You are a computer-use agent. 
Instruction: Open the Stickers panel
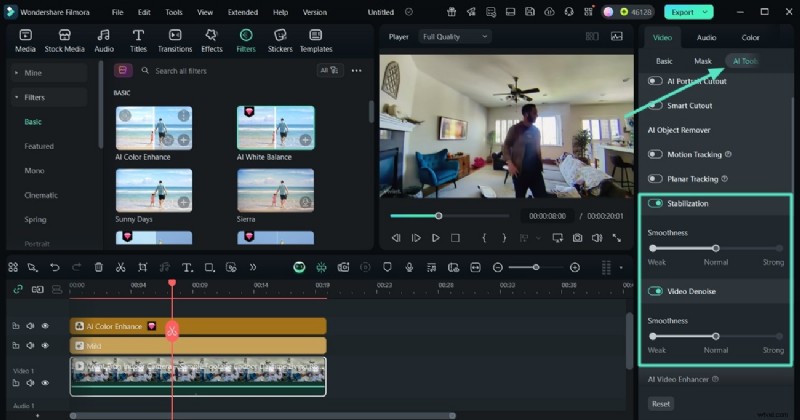tap(280, 39)
